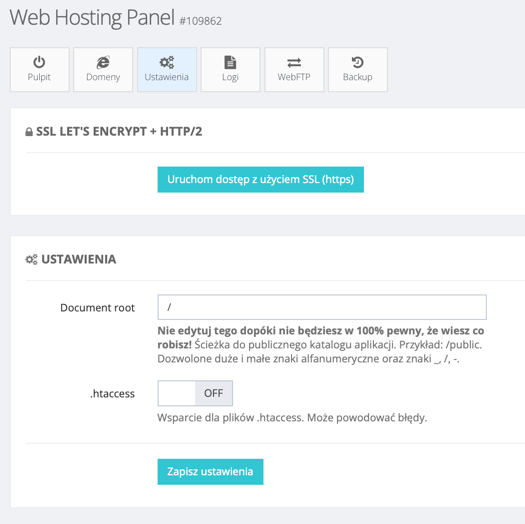Click the browser globe icon for Domeny
525x524 pixels.
point(103,62)
